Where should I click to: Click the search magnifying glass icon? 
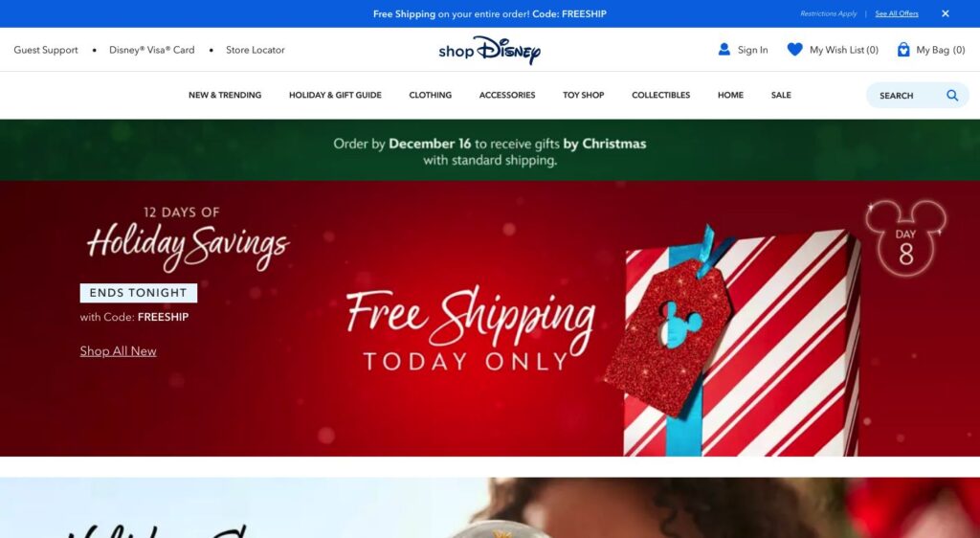[x=952, y=95]
